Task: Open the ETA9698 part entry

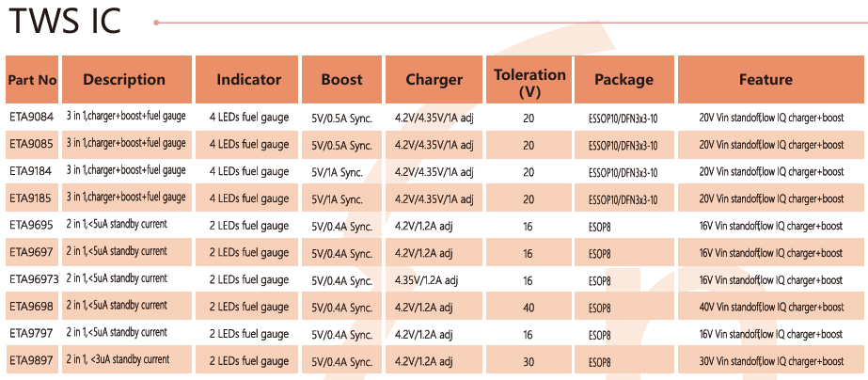Action: pyautogui.click(x=32, y=307)
